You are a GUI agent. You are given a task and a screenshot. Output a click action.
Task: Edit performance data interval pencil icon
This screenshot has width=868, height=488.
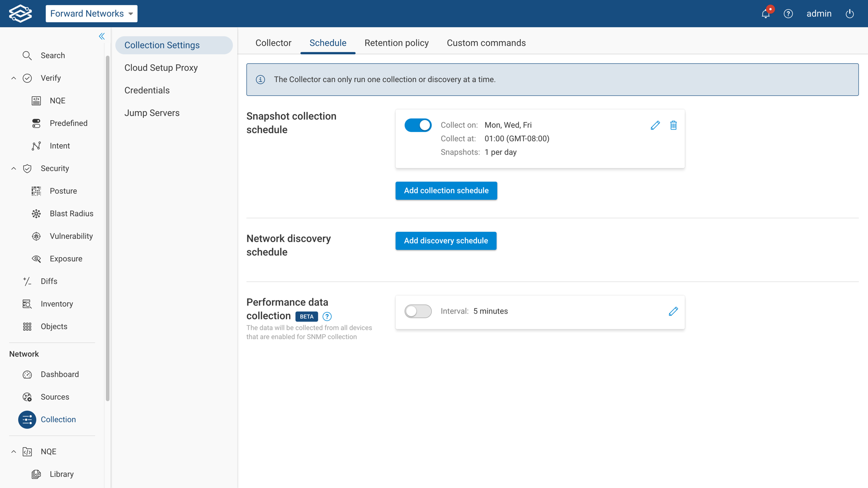click(x=673, y=311)
